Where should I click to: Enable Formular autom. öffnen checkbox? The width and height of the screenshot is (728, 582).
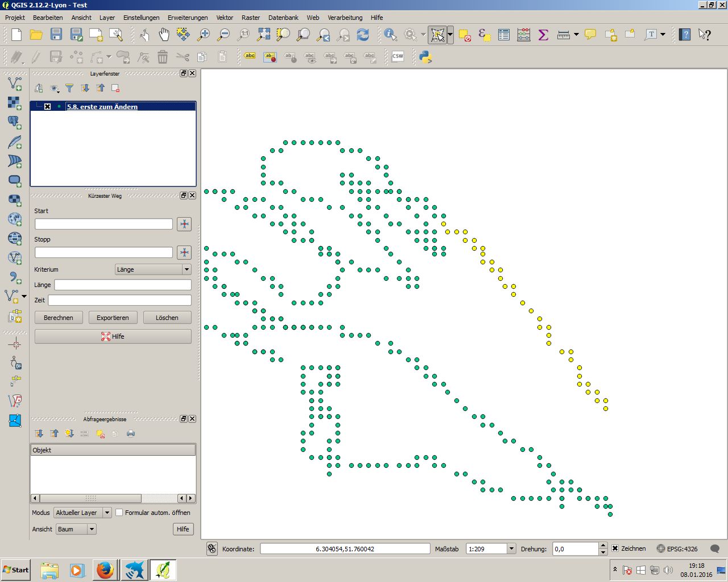point(119,512)
